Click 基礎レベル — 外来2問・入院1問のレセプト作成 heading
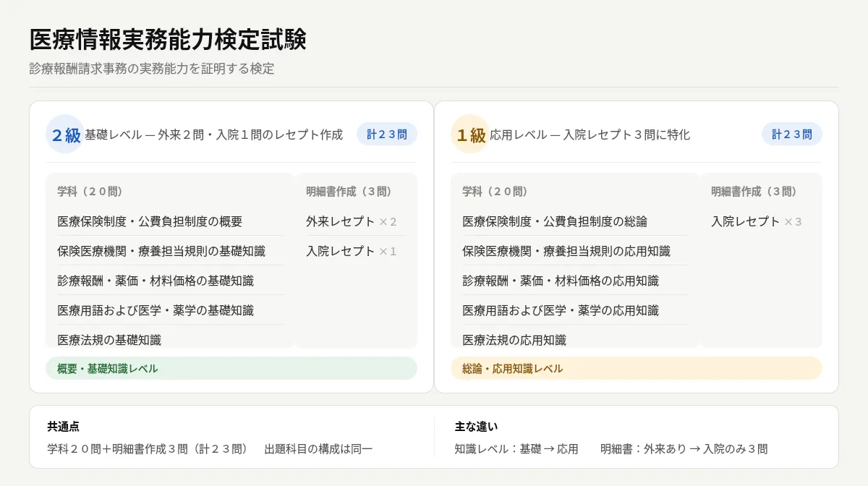Viewport: 868px width, 486px height. tap(214, 135)
